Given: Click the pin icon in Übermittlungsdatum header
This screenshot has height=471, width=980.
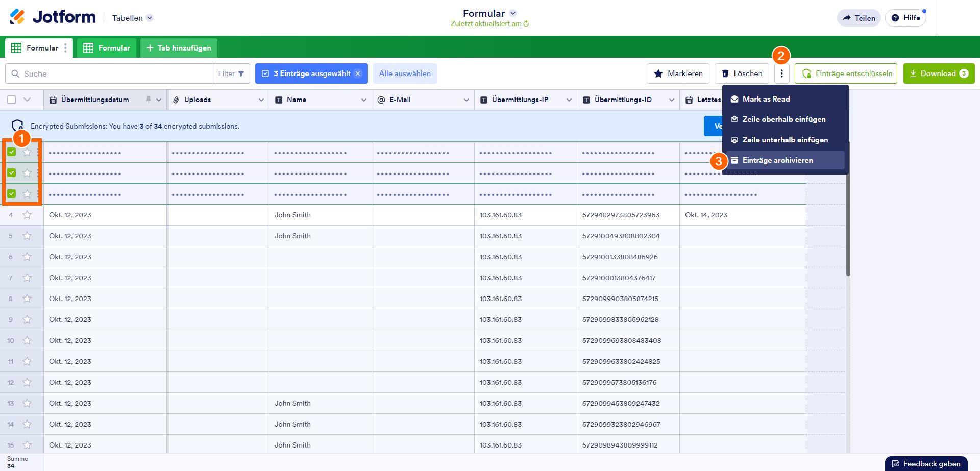Looking at the screenshot, I should point(149,100).
